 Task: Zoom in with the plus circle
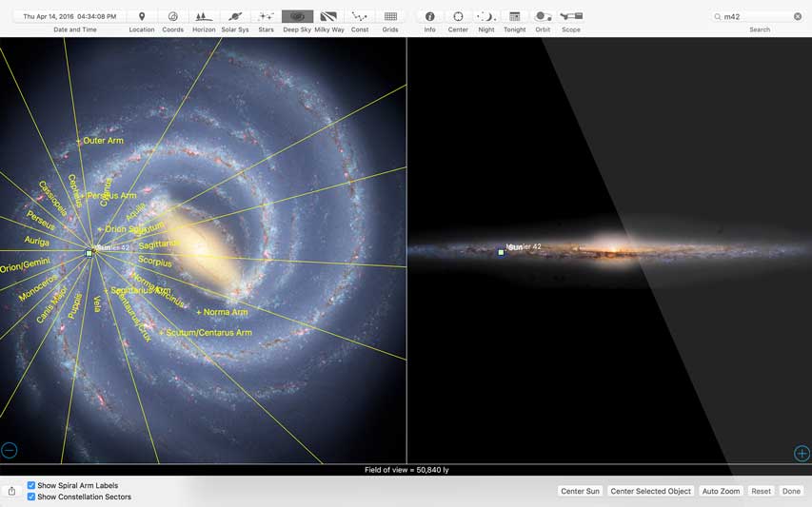click(x=802, y=453)
